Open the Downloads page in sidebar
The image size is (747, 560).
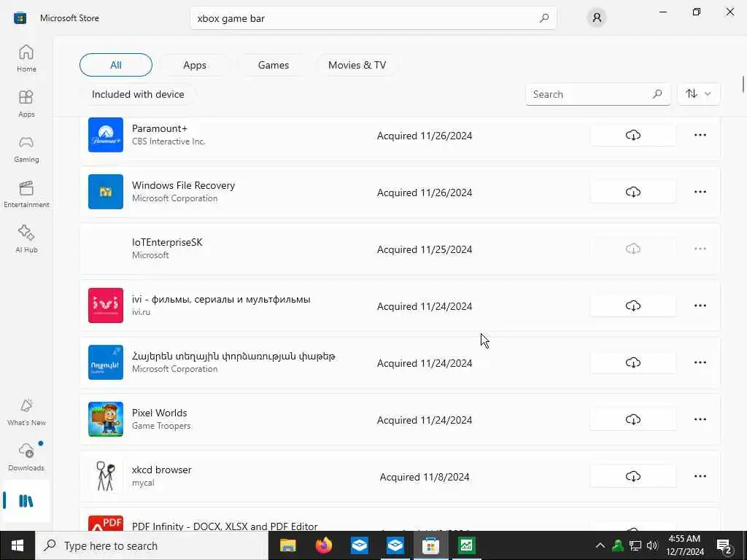(26, 457)
